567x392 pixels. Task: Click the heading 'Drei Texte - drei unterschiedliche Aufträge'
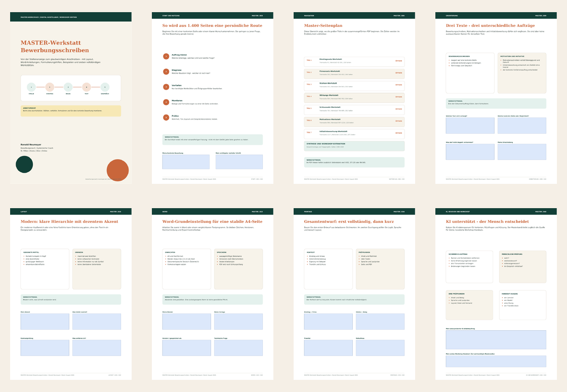pyautogui.click(x=491, y=26)
